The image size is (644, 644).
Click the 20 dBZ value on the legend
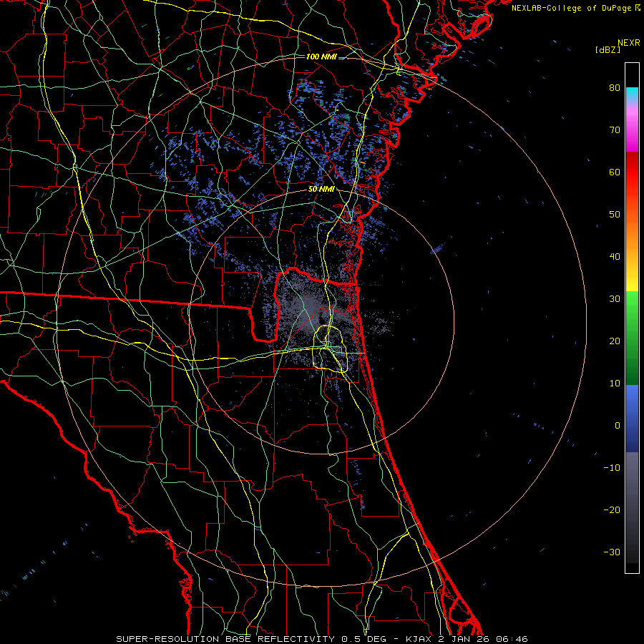pyautogui.click(x=615, y=341)
